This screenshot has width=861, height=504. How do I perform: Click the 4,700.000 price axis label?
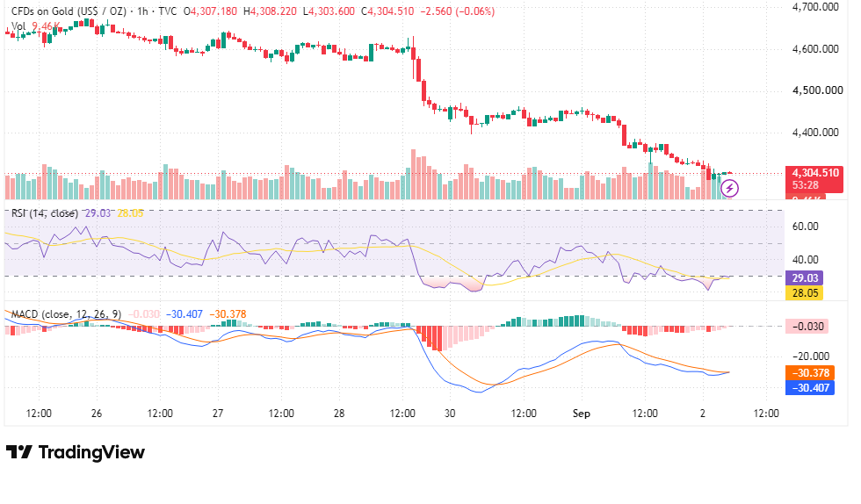815,7
